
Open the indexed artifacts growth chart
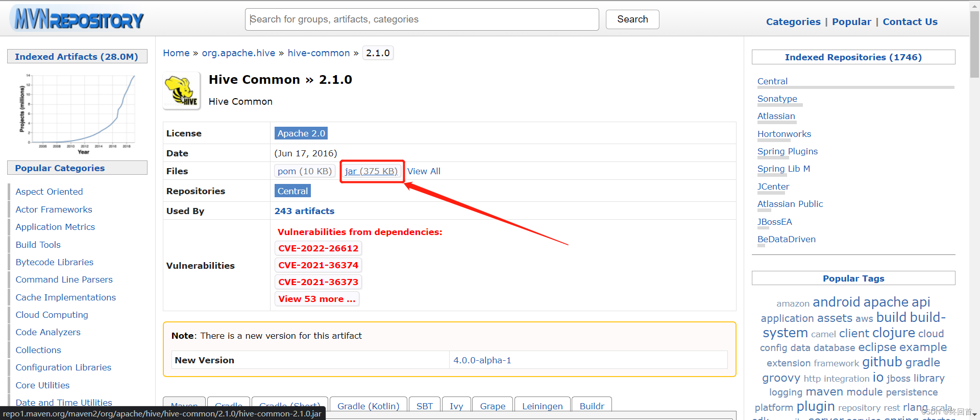click(77, 113)
